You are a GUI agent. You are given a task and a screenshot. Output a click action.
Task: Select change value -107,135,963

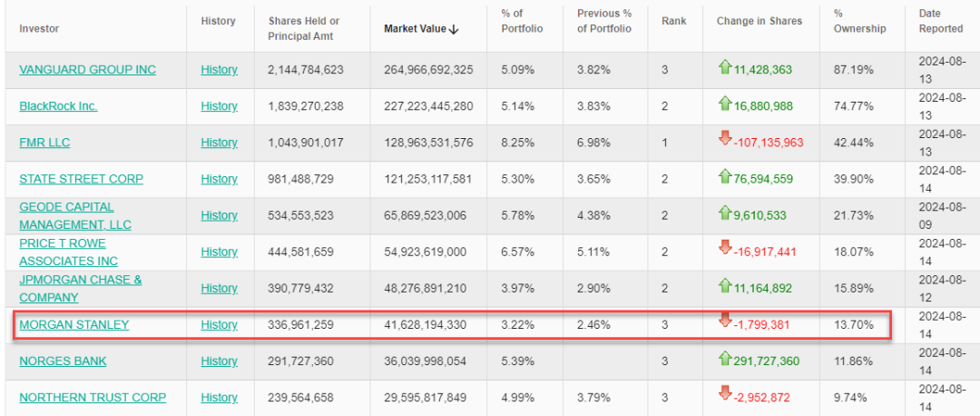[770, 143]
